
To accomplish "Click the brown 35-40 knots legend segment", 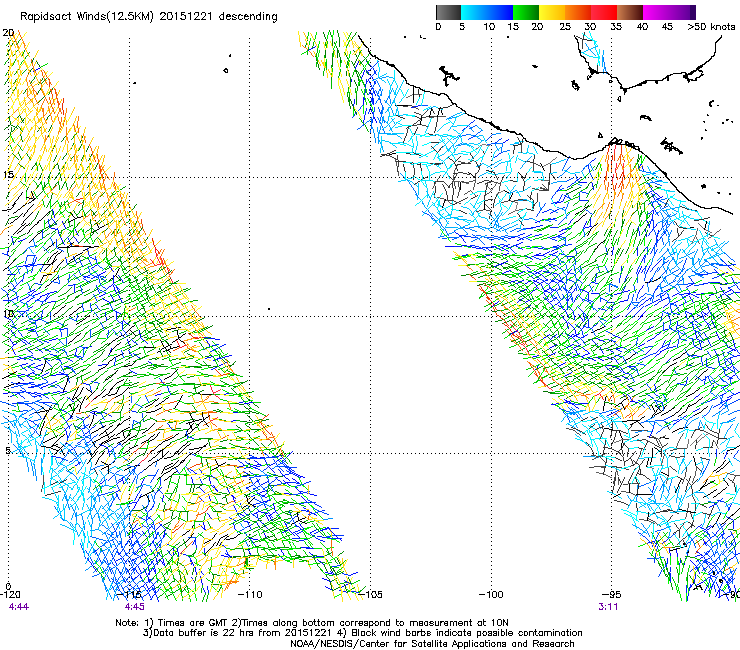I will tap(630, 12).
